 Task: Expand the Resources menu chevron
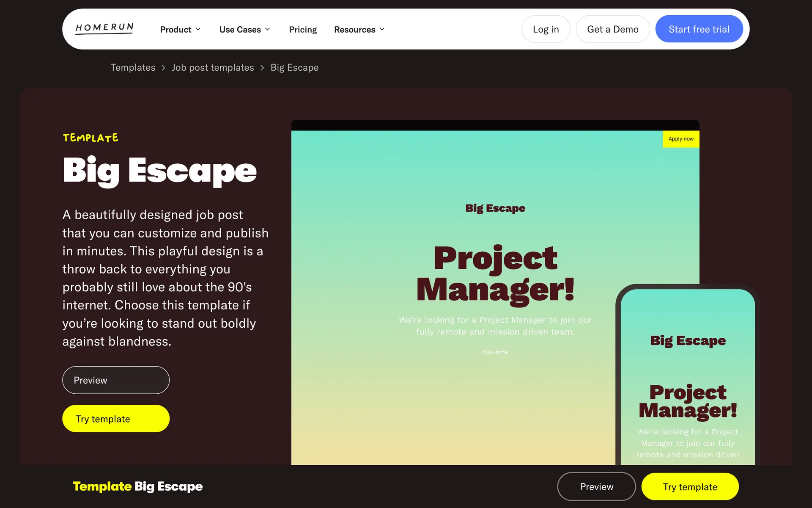click(382, 29)
